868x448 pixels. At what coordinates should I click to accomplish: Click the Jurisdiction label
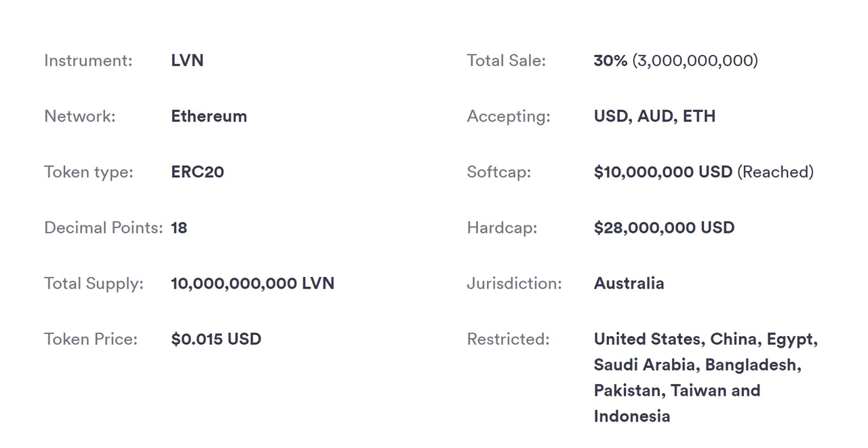click(x=514, y=283)
